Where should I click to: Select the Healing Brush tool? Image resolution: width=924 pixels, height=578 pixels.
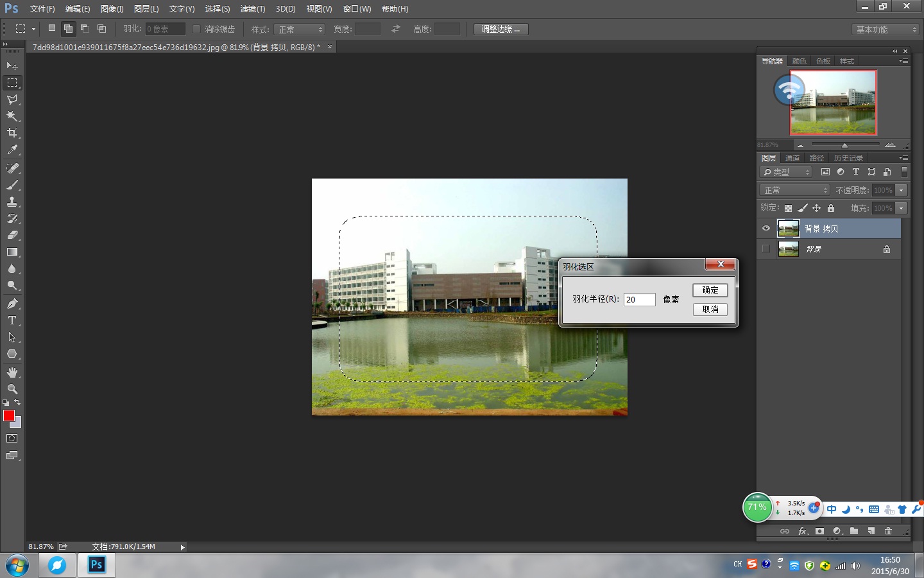click(x=12, y=168)
